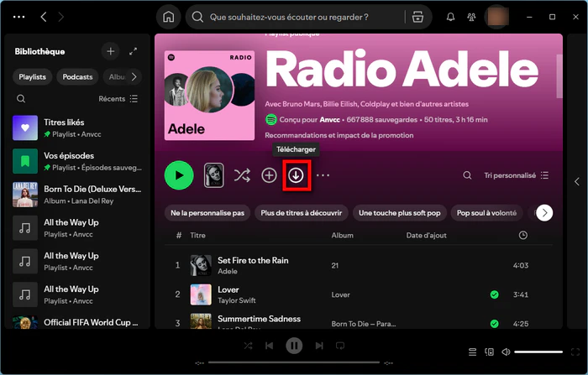Viewport: 588px width, 375px height.
Task: Show more personalization chips with arrow
Action: (544, 213)
